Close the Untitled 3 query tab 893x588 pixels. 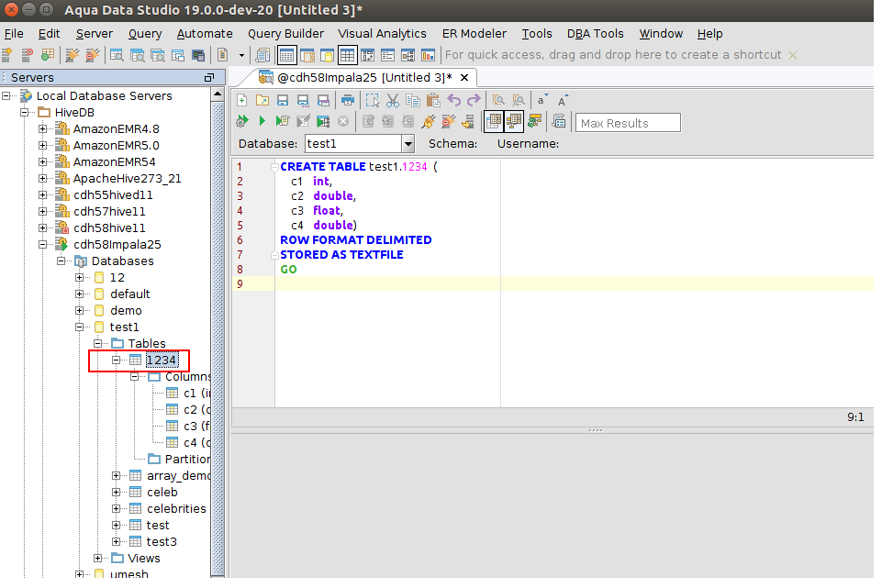pyautogui.click(x=464, y=77)
